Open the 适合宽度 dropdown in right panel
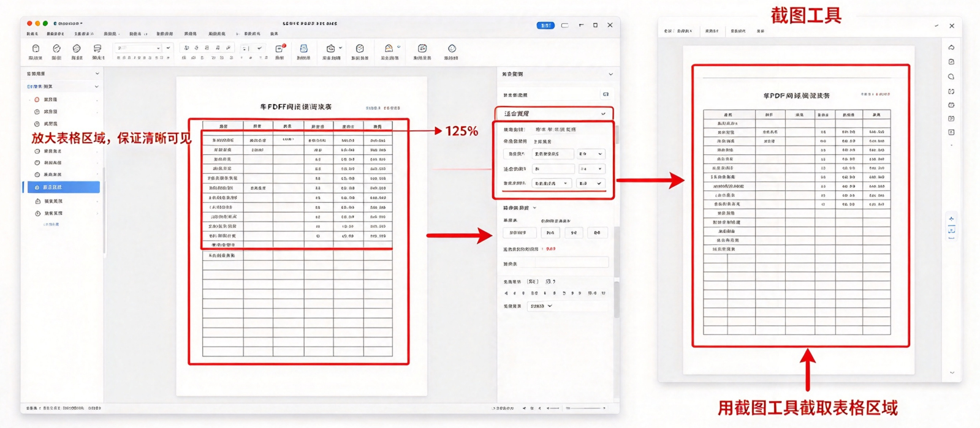This screenshot has height=428, width=980. (554, 114)
